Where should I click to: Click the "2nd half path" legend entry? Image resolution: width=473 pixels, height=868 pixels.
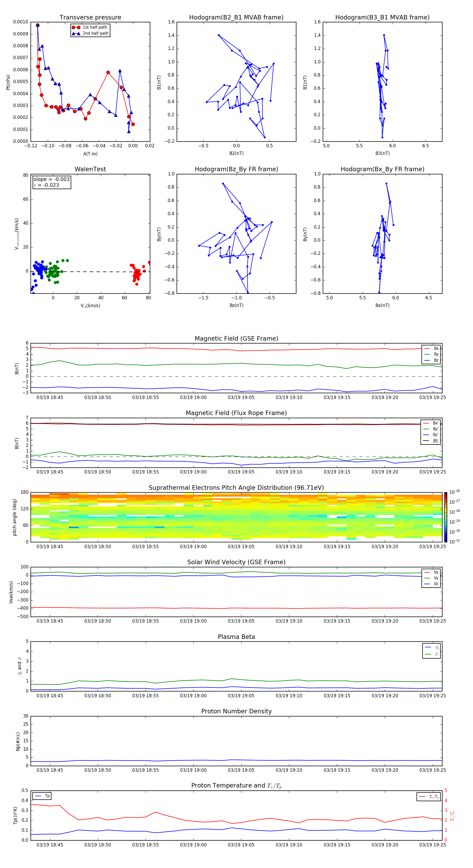pos(90,33)
